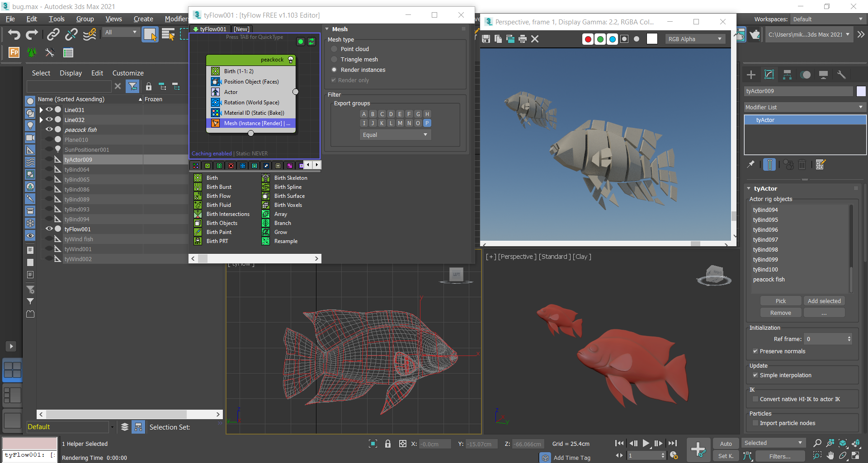Viewport: 868px width, 463px height.
Task: Open the Motion tab icon in command panel
Action: 806,75
